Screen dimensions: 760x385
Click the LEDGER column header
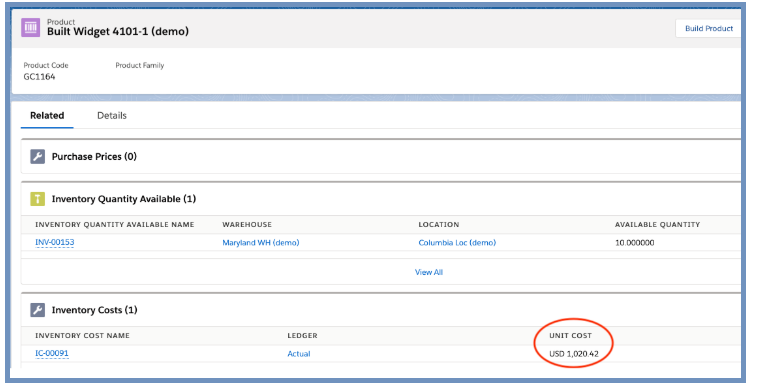pyautogui.click(x=302, y=336)
